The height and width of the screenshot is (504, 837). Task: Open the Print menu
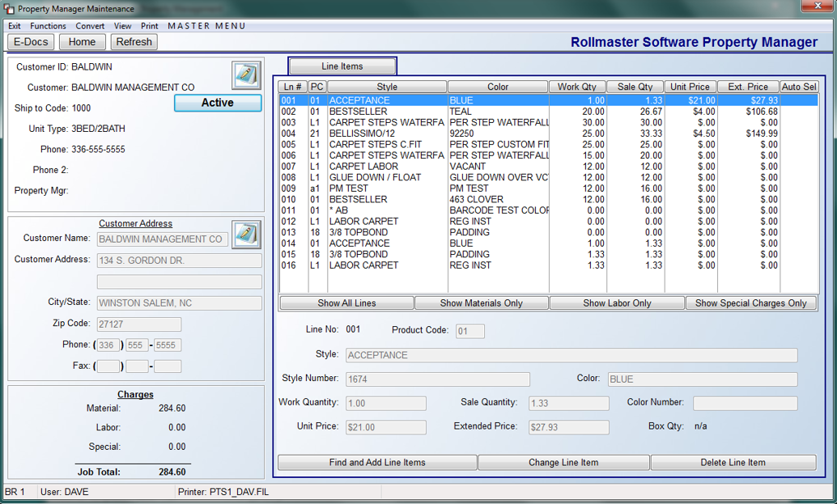pyautogui.click(x=150, y=26)
